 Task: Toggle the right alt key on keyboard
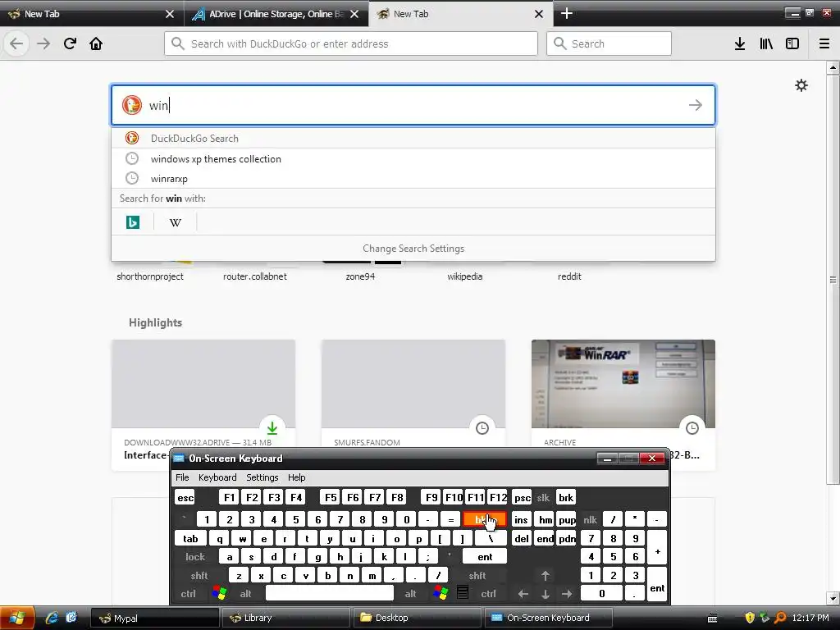pos(410,594)
